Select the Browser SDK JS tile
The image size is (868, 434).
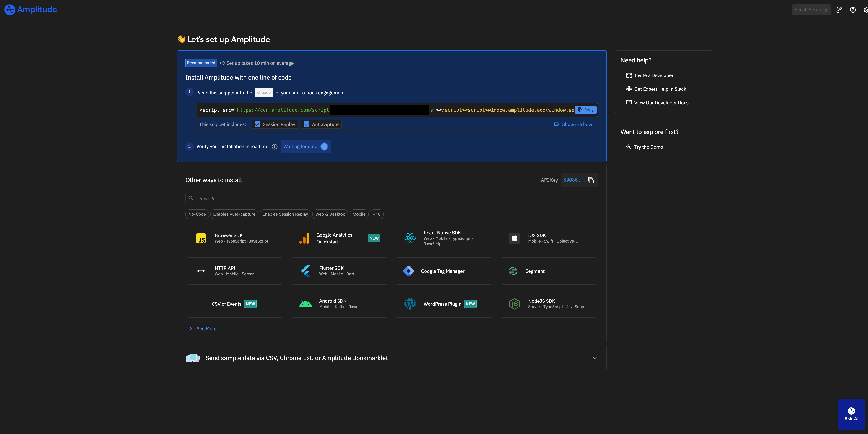pyautogui.click(x=235, y=238)
